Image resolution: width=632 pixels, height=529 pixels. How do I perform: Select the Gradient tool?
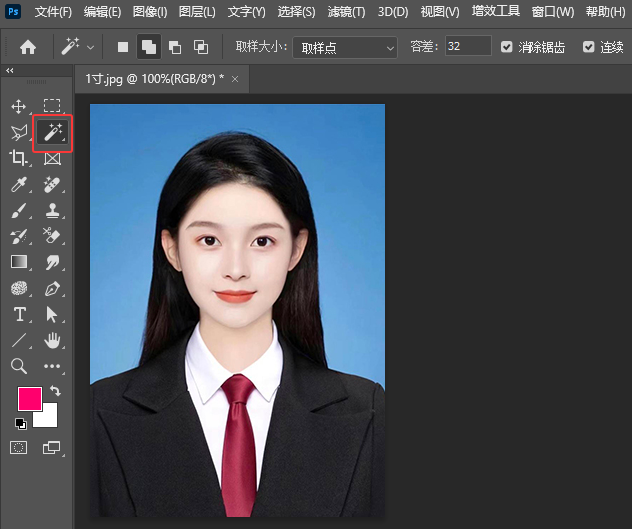19,262
